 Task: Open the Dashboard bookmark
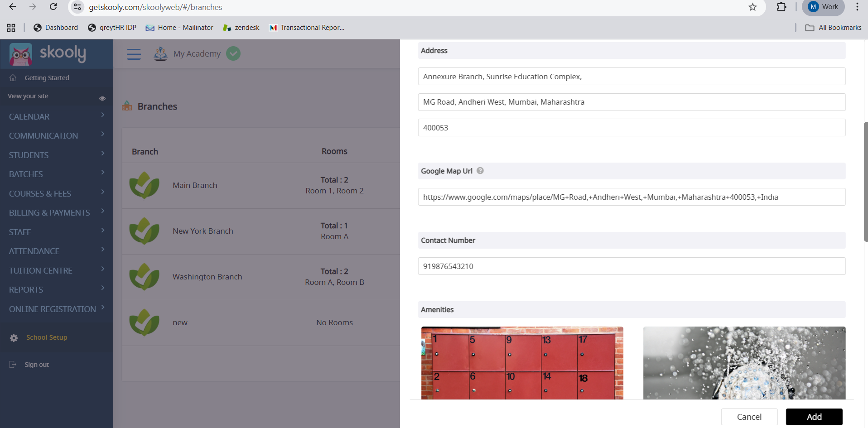(x=56, y=28)
